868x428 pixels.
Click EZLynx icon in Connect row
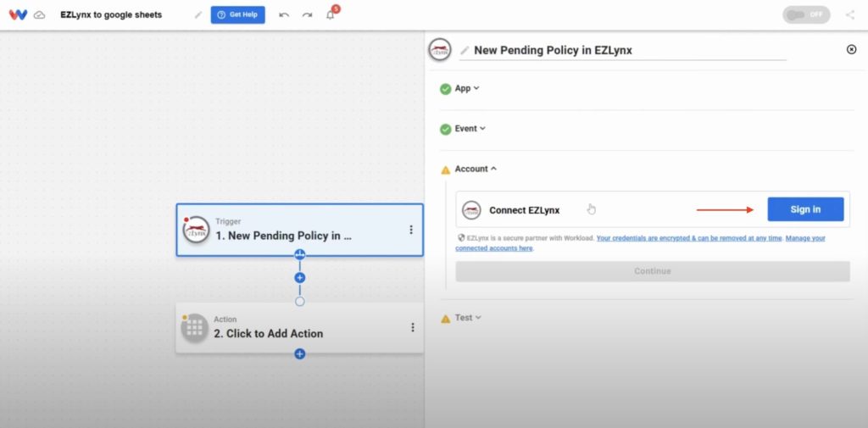471,210
